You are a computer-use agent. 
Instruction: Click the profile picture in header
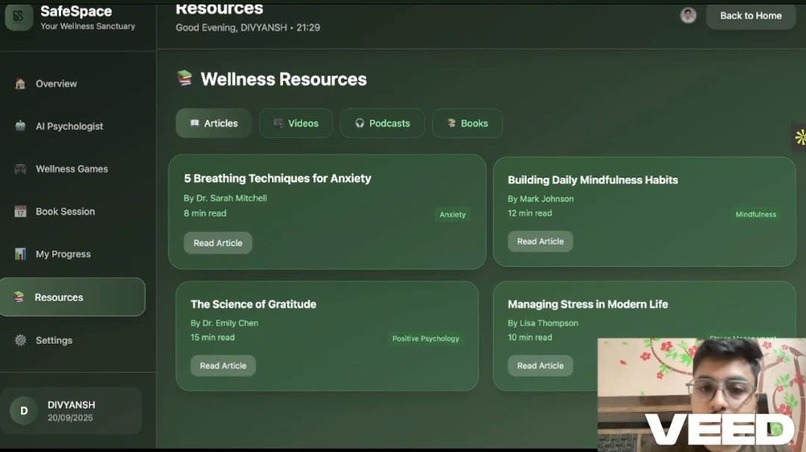pos(688,15)
